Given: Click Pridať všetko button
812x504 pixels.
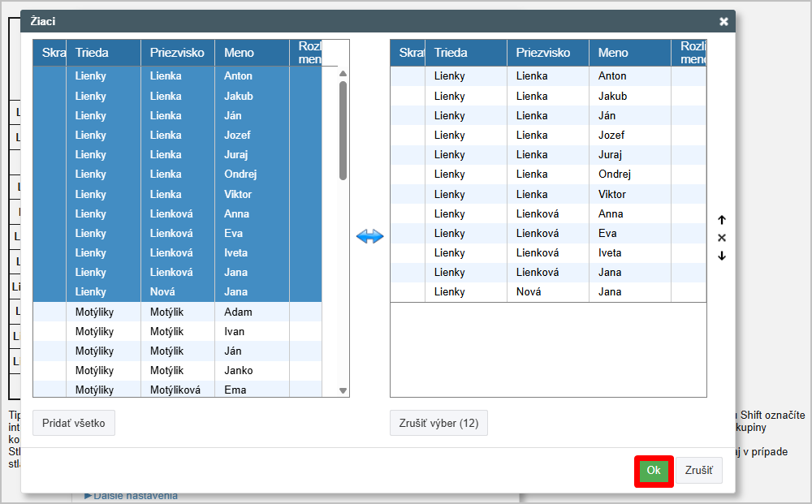Looking at the screenshot, I should click(x=74, y=423).
